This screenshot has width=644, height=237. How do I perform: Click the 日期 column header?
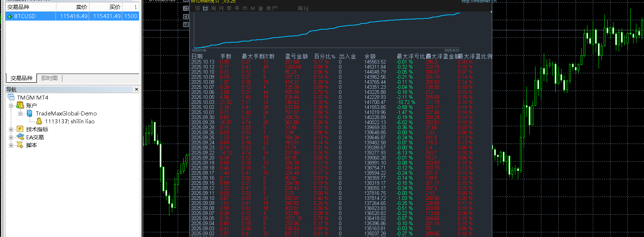tap(197, 56)
